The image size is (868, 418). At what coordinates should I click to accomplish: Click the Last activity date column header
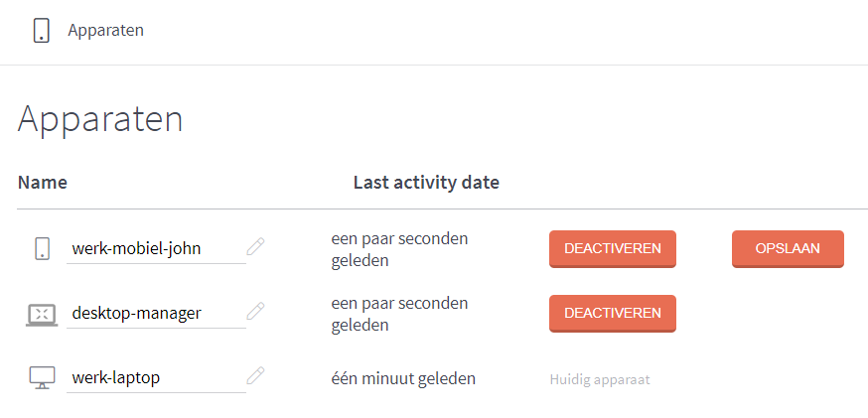pyautogui.click(x=426, y=183)
